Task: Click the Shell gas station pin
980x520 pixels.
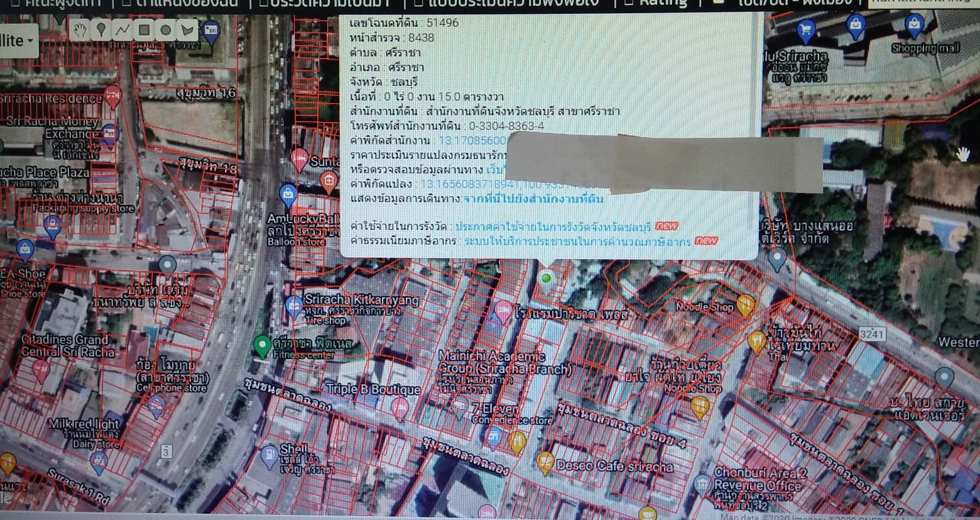Action: [269, 456]
